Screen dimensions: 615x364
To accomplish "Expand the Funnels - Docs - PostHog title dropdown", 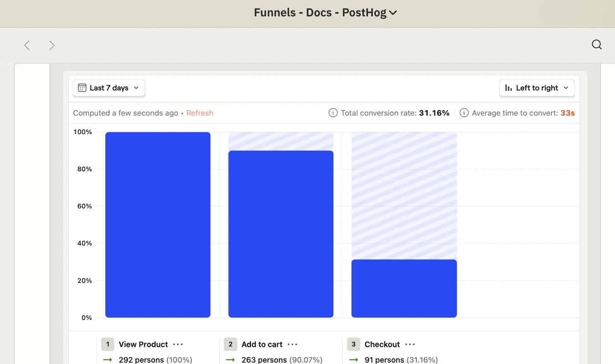I will 393,13.
